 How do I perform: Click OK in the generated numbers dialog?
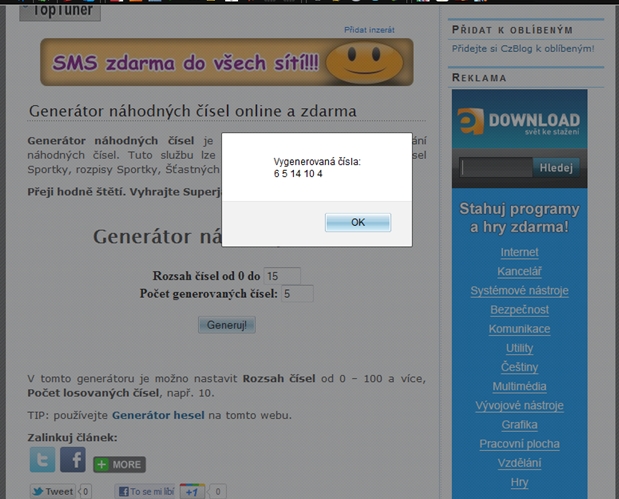click(357, 222)
